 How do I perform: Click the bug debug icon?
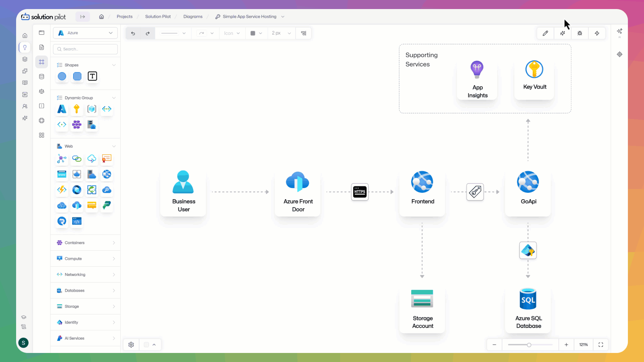click(580, 33)
